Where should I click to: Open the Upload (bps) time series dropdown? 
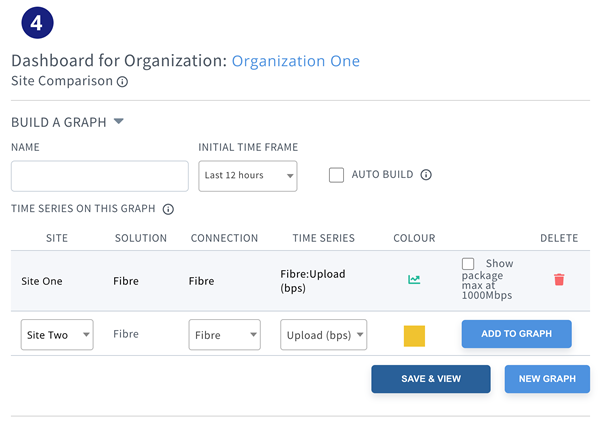(x=323, y=335)
